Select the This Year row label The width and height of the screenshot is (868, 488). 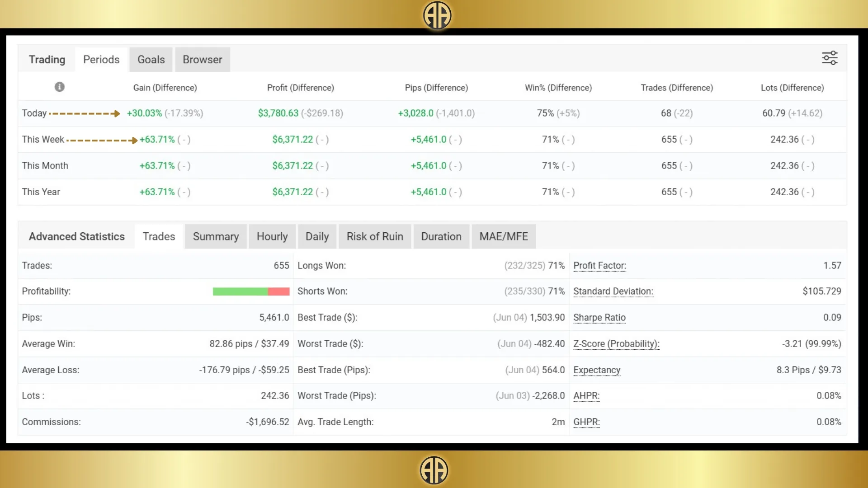41,192
